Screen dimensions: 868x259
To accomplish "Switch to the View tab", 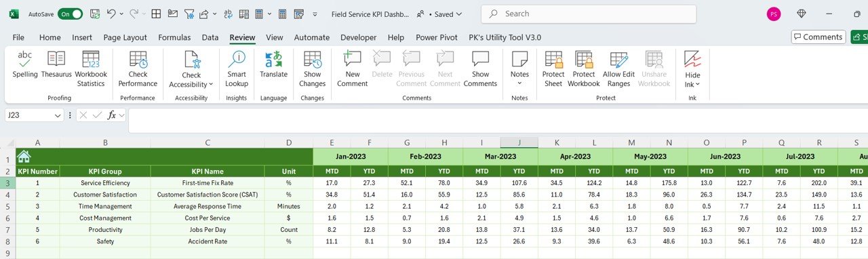I will click(x=275, y=38).
